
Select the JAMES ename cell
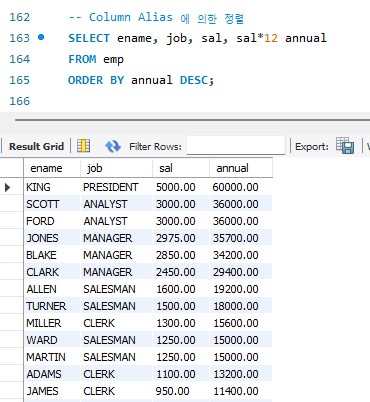coord(52,391)
